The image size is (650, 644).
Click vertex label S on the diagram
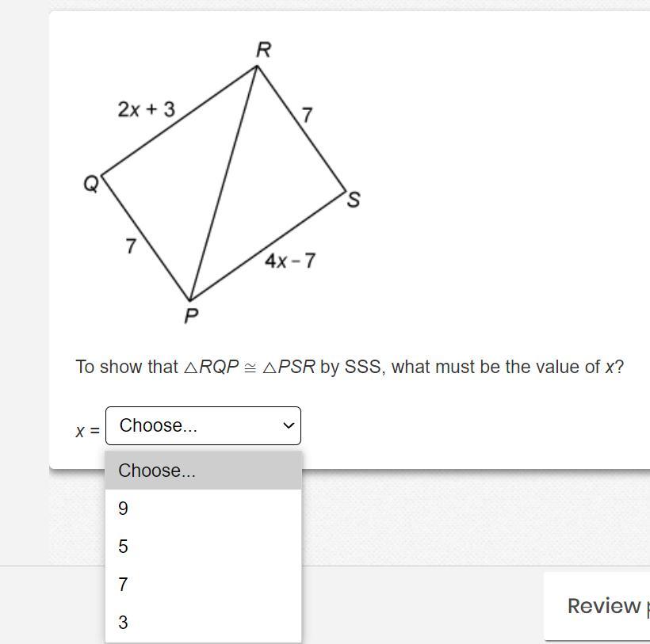(x=354, y=199)
